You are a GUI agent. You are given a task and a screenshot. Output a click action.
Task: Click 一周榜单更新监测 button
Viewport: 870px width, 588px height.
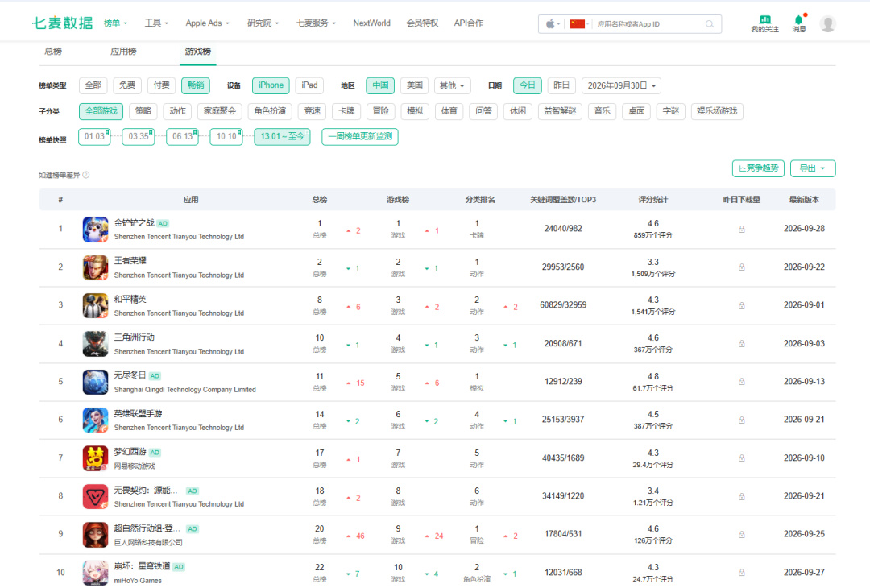(x=360, y=136)
